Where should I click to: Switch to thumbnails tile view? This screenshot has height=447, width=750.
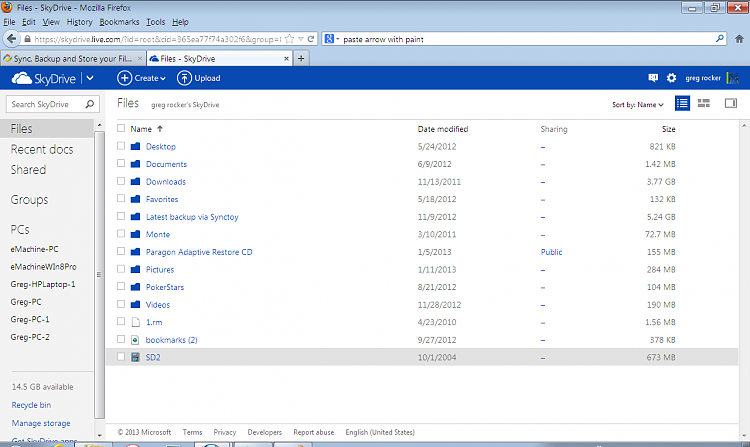pos(704,103)
